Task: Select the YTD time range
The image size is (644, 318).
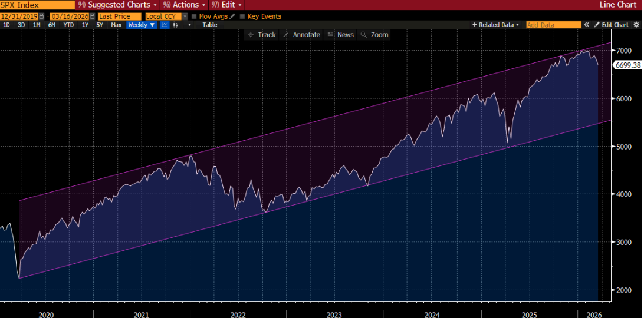Action: [68, 25]
